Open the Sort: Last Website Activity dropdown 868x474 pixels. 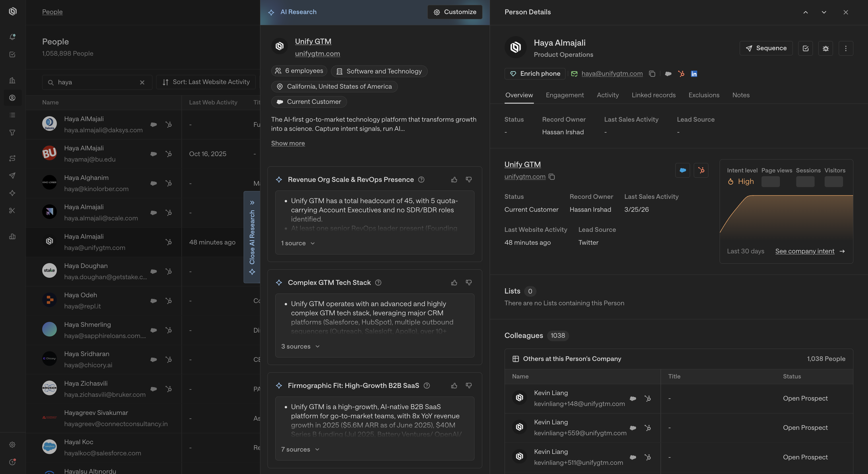coord(206,82)
